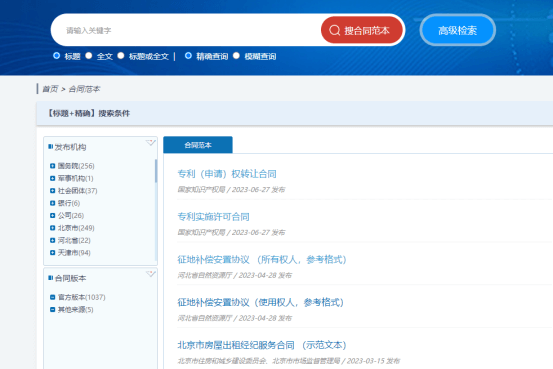Image resolution: width=553 pixels, height=369 pixels.
Task: Click 合同范本 breadcrumb link
Action: [x=84, y=89]
